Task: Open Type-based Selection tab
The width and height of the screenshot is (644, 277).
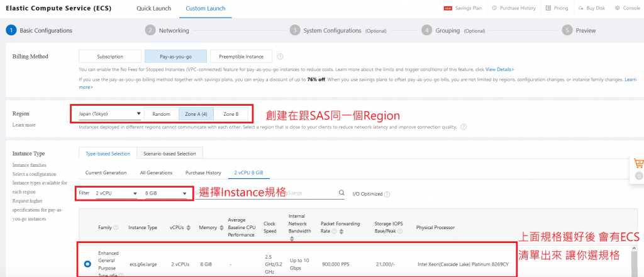Action: pyautogui.click(x=108, y=154)
